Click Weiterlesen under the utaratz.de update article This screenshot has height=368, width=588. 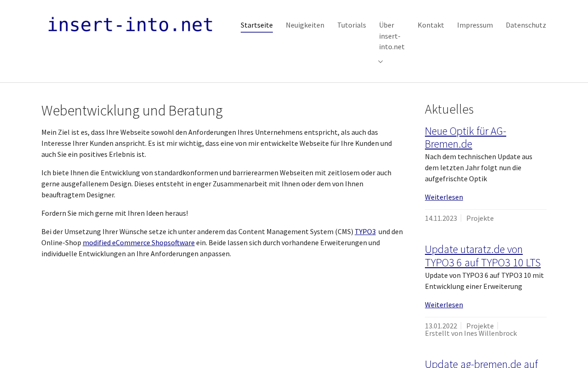tap(444, 305)
